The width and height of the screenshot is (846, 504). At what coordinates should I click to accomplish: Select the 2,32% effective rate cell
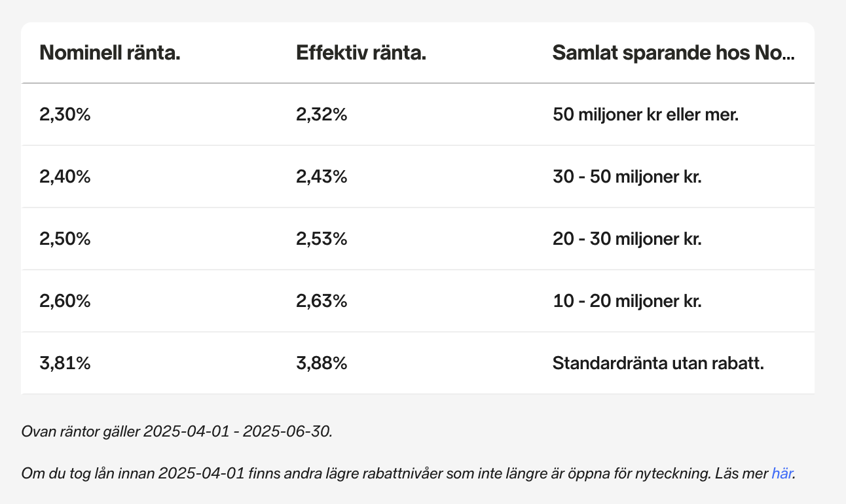322,115
